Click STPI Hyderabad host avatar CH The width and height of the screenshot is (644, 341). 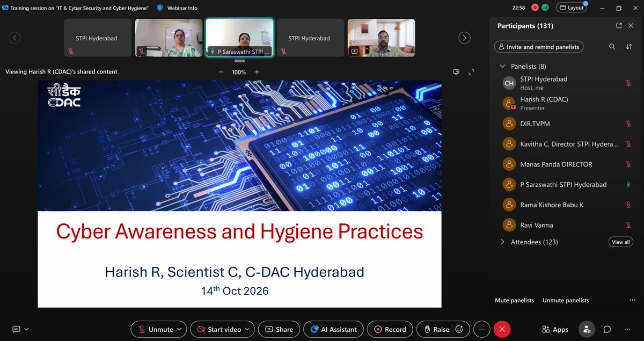(509, 83)
